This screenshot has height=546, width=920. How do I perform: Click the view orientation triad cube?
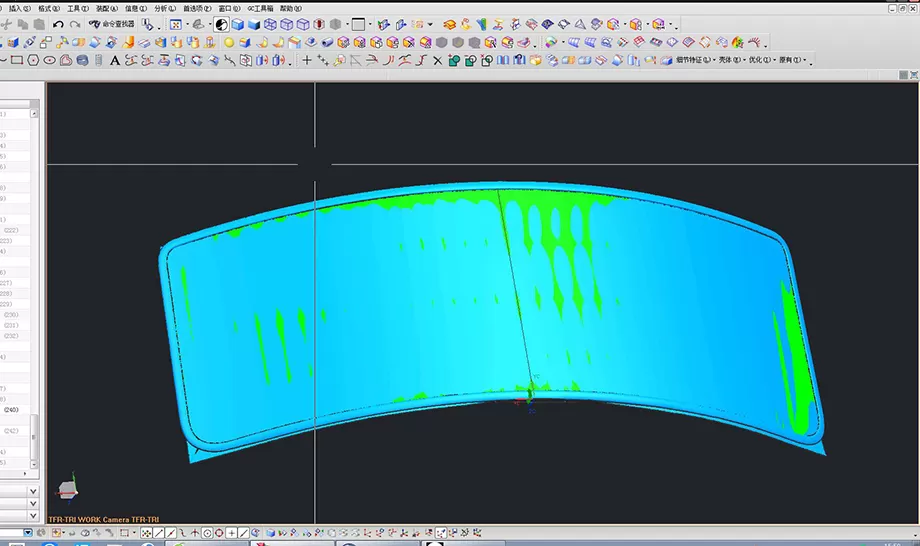[65, 488]
